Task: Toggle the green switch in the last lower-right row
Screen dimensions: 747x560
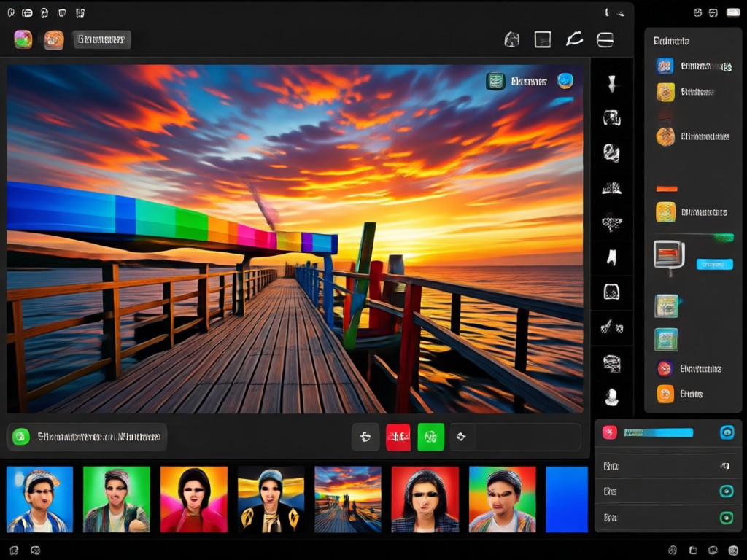Action: click(727, 518)
